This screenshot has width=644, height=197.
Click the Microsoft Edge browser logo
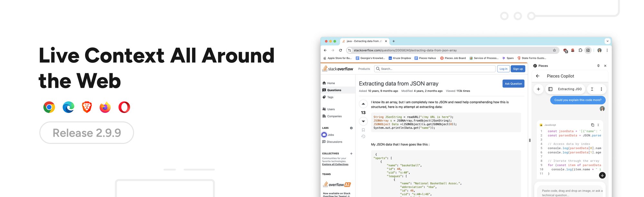(68, 107)
